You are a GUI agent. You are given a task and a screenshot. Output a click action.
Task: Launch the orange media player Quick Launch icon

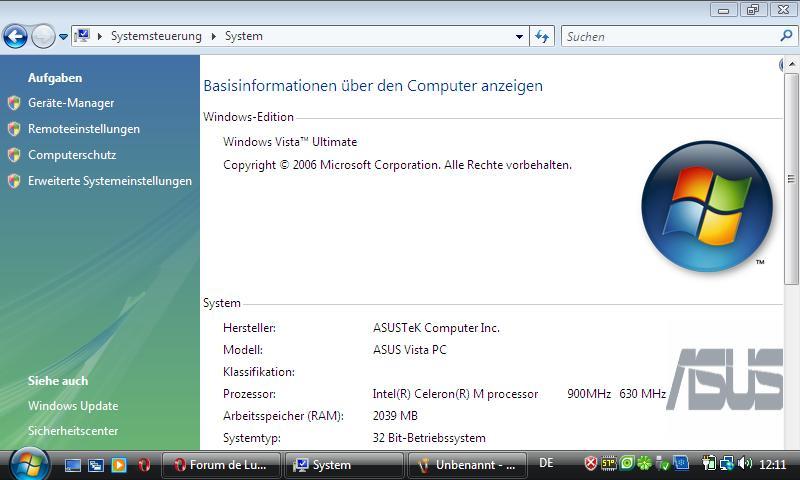click(119, 465)
